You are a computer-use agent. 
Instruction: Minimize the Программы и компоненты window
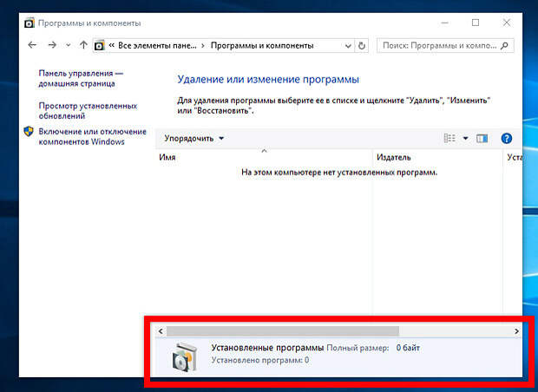coord(444,23)
